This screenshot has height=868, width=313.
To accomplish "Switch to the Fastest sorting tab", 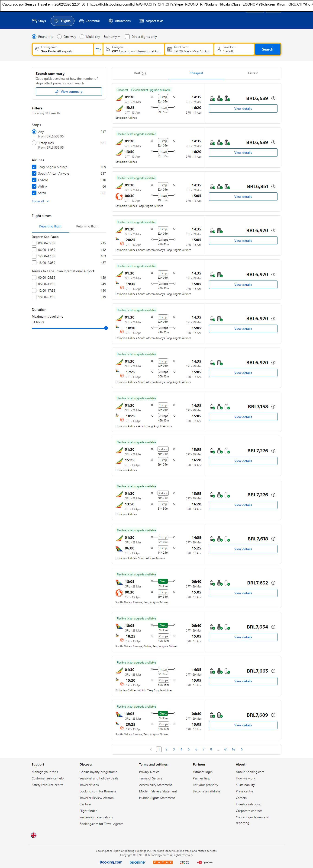I will tap(253, 73).
